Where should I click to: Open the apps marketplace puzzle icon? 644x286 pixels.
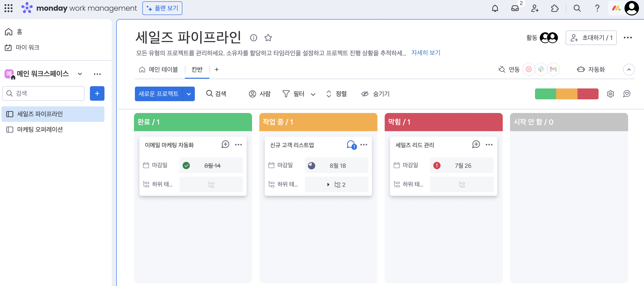pos(555,8)
